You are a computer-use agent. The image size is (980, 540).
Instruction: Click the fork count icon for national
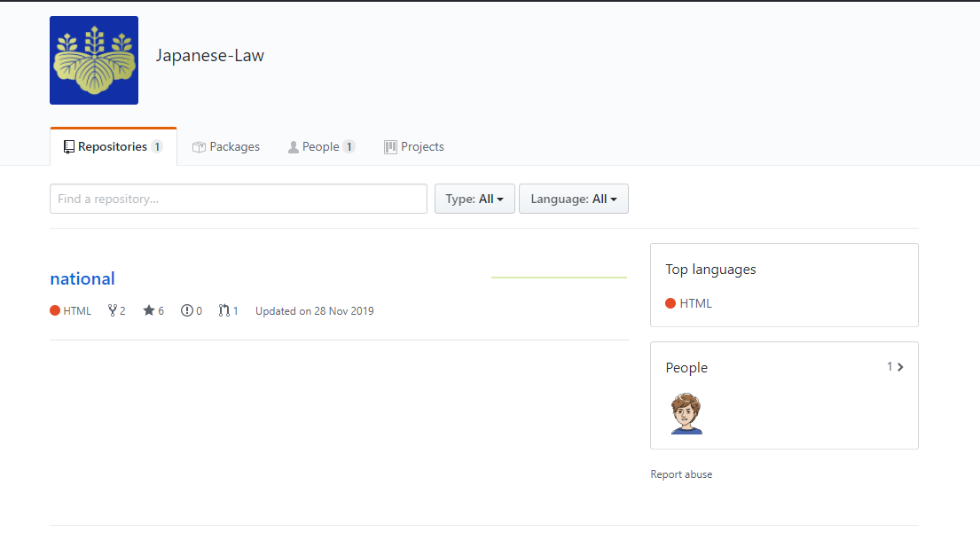tap(113, 311)
